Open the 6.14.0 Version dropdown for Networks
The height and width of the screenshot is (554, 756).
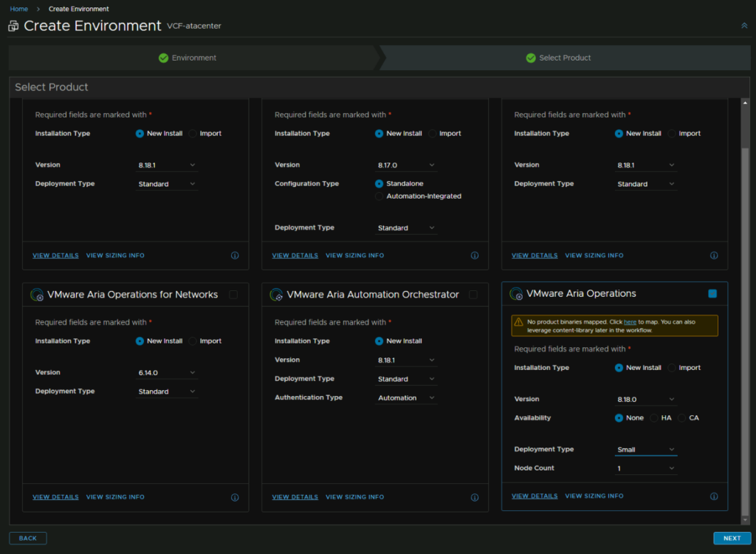tap(167, 373)
